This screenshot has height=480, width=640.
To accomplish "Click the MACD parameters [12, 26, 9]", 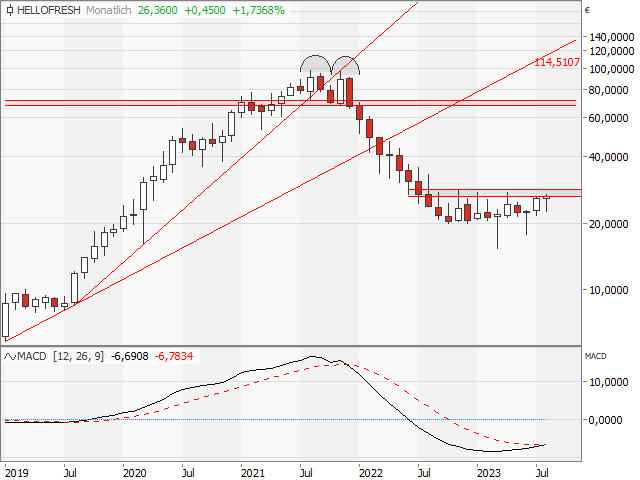I will pos(78,356).
